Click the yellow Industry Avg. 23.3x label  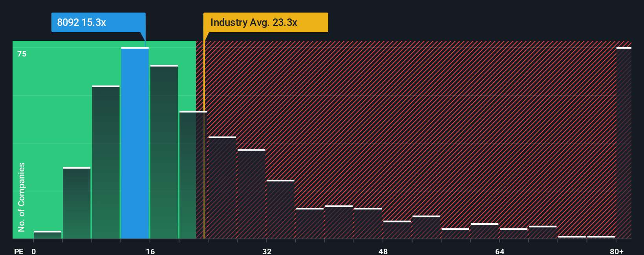[x=265, y=22]
